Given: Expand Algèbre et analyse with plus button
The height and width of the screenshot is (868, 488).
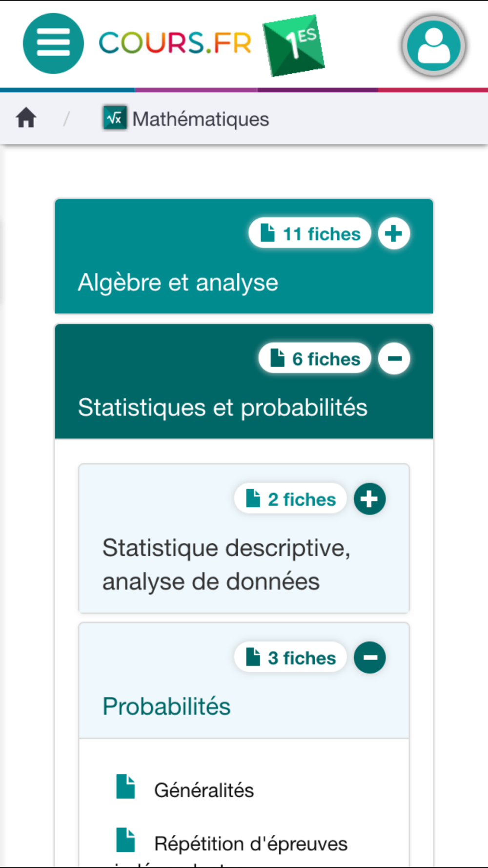Looking at the screenshot, I should (394, 233).
